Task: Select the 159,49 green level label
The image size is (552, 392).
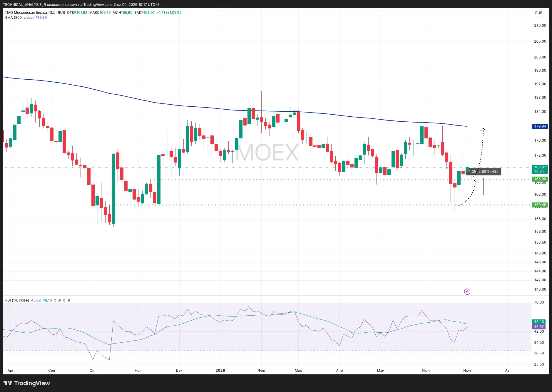Action: pyautogui.click(x=540, y=205)
